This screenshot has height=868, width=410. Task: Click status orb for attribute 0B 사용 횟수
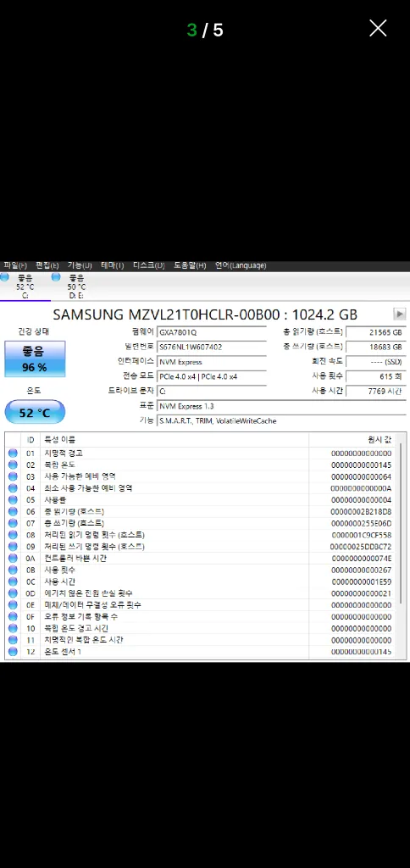13,570
